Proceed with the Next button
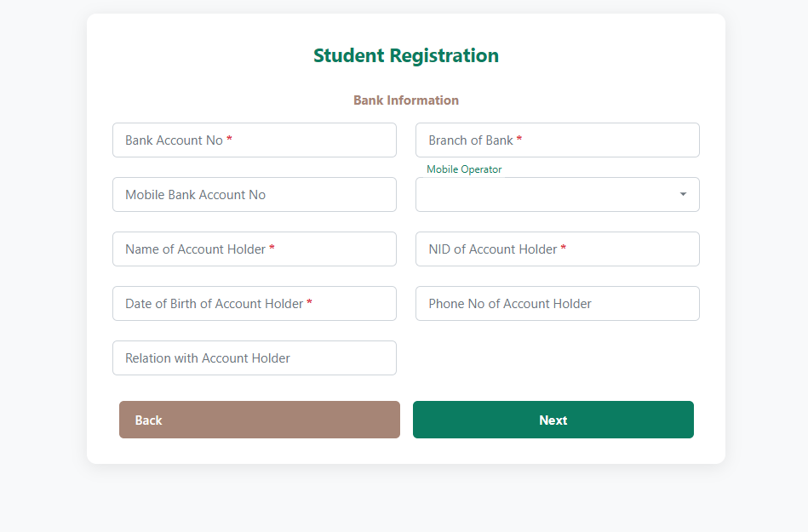 (x=553, y=420)
